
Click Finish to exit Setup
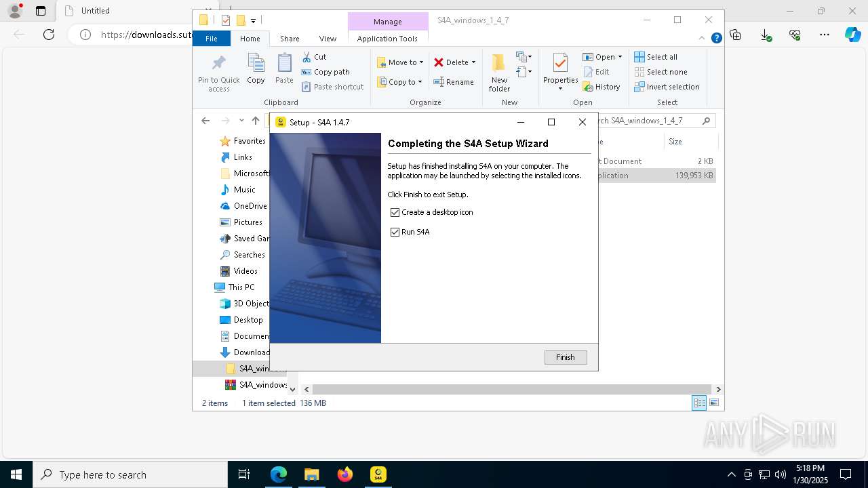click(x=566, y=357)
